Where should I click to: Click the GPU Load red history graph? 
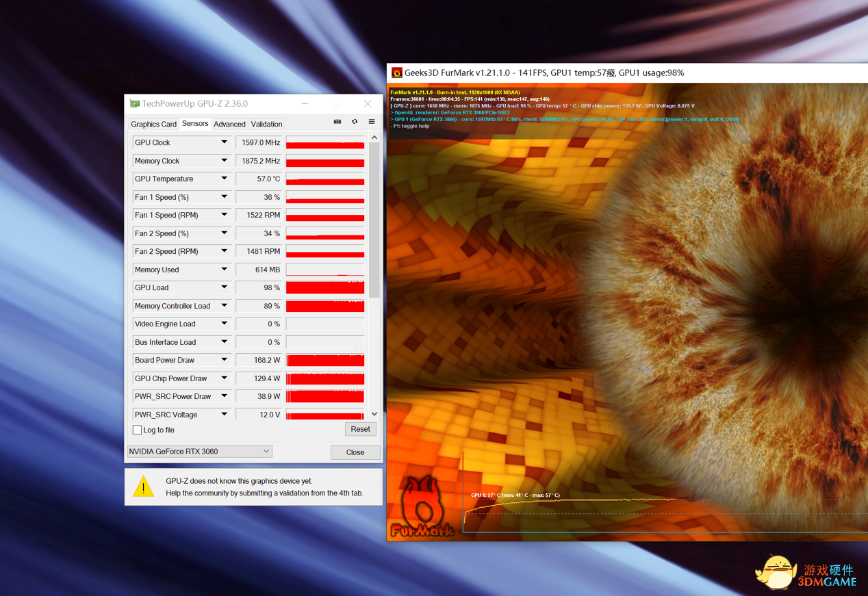pyautogui.click(x=325, y=287)
